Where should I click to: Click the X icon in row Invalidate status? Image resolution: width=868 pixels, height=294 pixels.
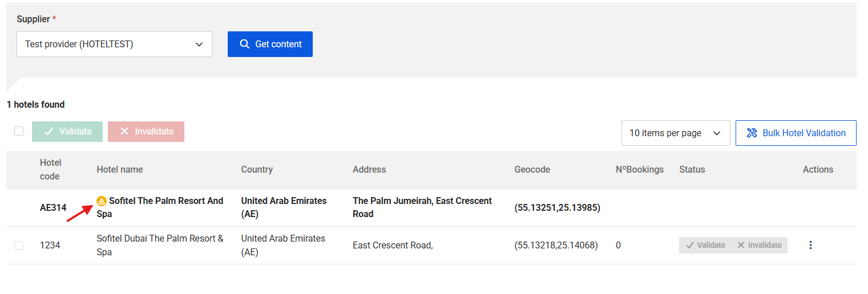coord(741,245)
